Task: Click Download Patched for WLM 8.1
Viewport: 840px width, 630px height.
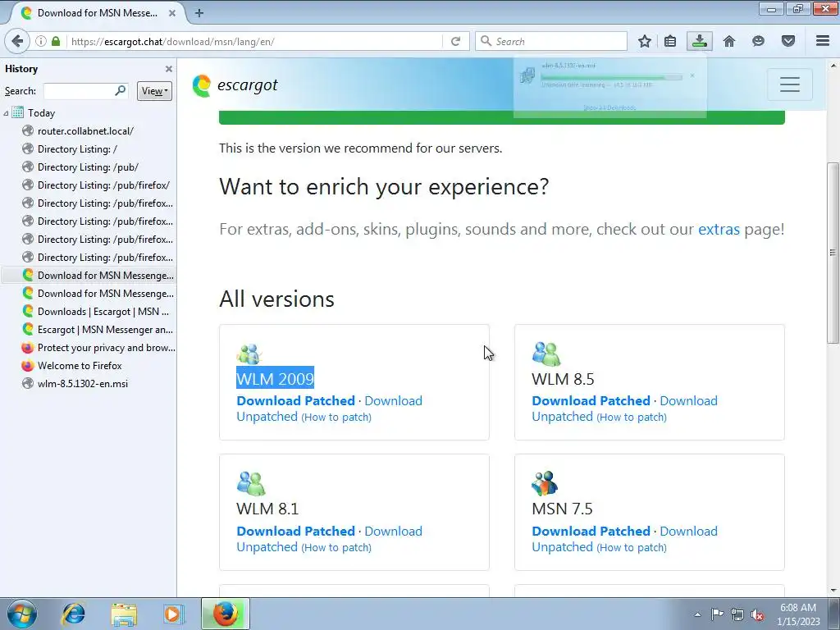Action: coord(295,531)
